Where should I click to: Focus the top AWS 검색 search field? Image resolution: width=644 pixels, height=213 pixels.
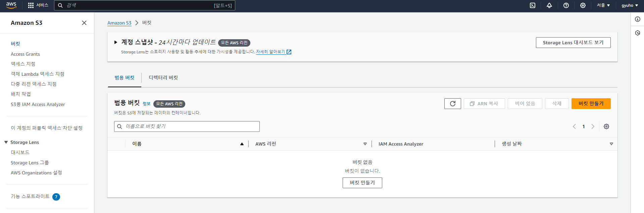pos(145,5)
